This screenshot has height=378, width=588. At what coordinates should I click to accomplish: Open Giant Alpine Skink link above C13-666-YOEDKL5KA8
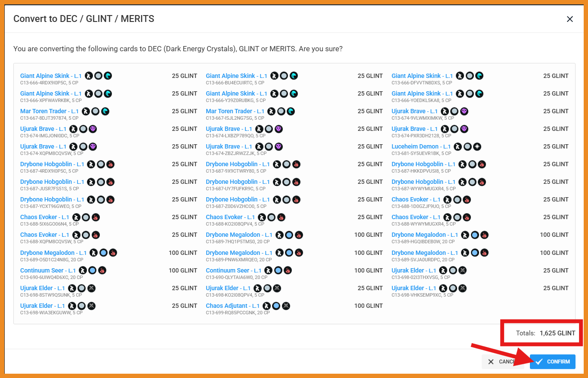point(422,93)
